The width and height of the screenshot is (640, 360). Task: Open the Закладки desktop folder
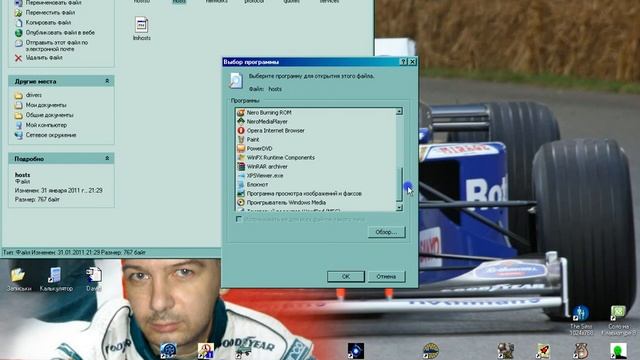19,280
